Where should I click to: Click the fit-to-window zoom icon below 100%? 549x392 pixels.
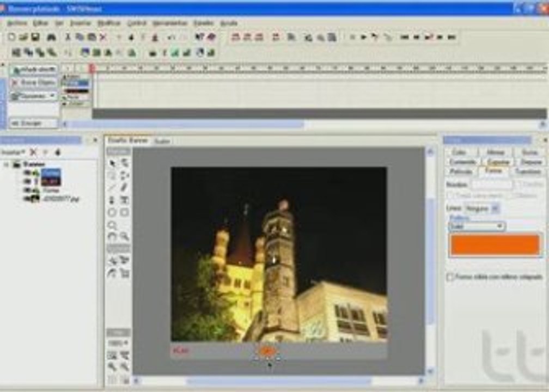112,355
